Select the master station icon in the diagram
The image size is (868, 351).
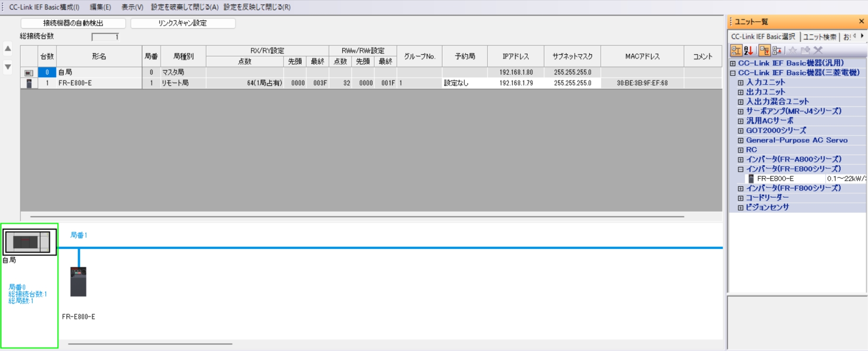(x=30, y=242)
